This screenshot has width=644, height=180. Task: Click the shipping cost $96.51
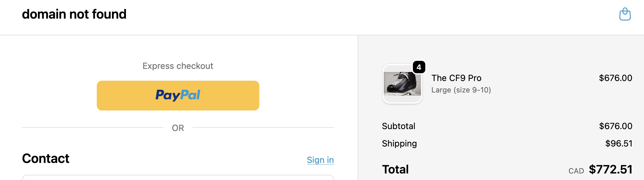tap(619, 143)
